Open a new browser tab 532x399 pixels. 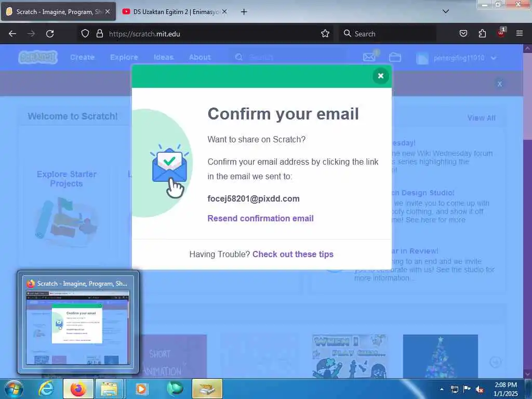tap(244, 12)
